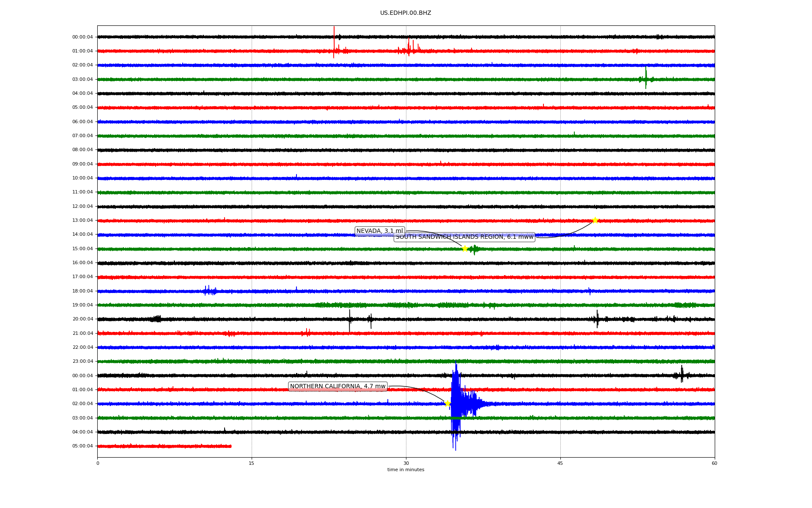The width and height of the screenshot is (812, 508).
Task: Click the 11:00:04 time label
Action: (82, 192)
